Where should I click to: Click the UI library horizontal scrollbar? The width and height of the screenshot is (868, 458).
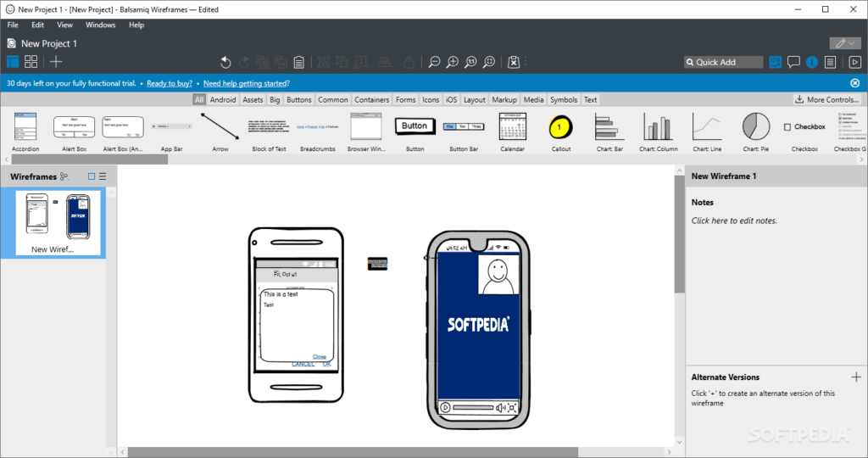90,159
